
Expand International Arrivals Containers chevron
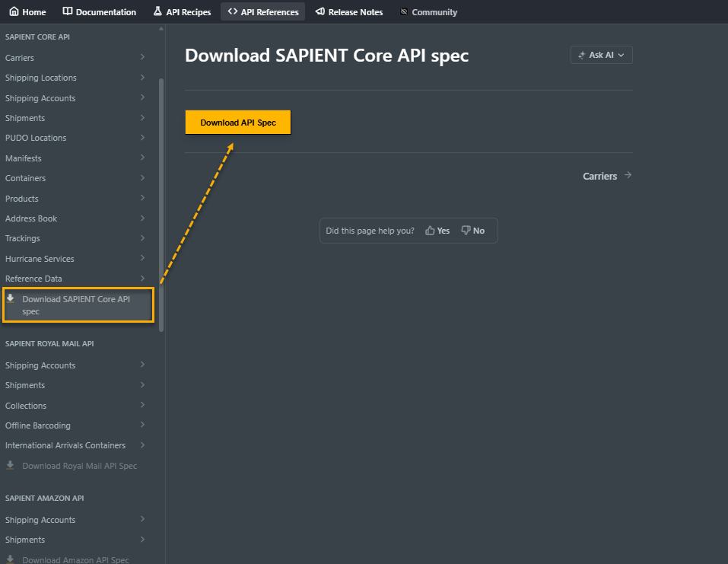pos(142,445)
